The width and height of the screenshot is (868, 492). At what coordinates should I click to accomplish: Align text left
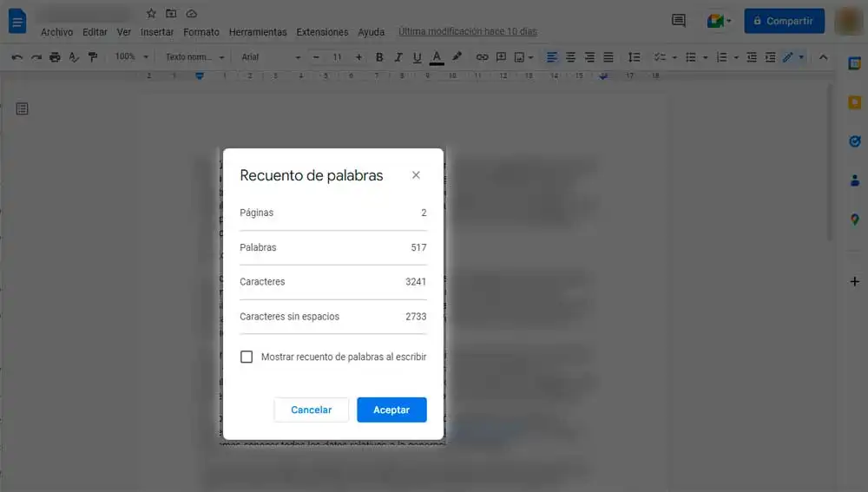[552, 57]
